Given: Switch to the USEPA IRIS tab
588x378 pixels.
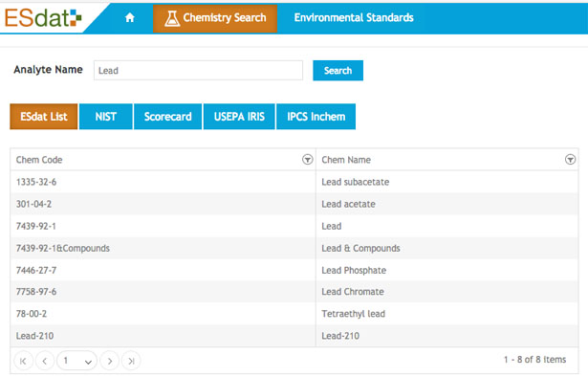Looking at the screenshot, I should click(x=239, y=117).
